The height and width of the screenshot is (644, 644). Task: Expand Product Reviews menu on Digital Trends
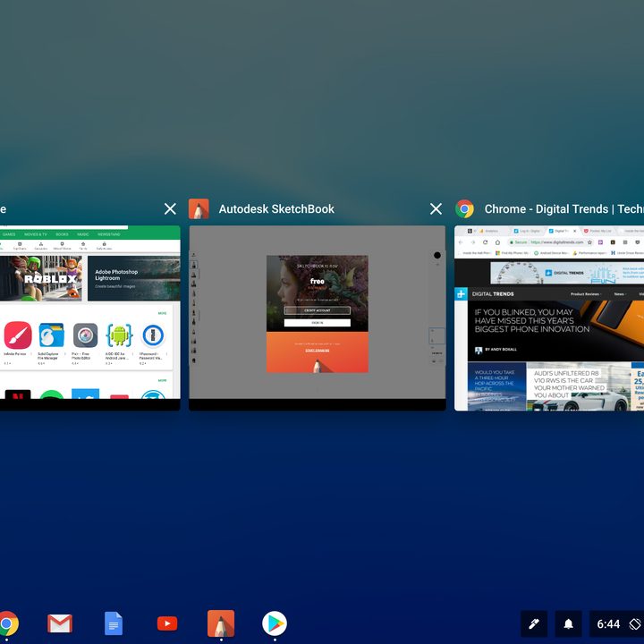pos(586,294)
